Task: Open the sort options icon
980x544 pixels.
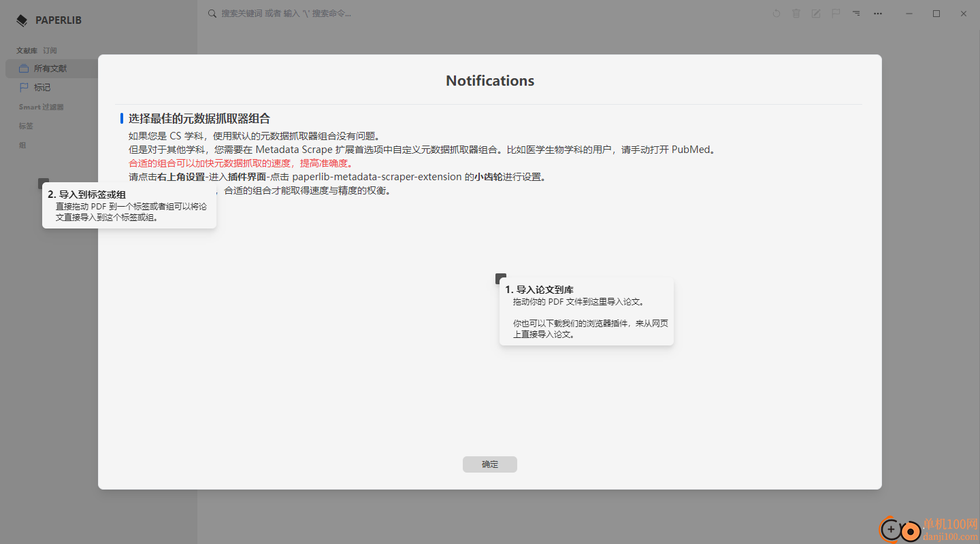Action: tap(856, 13)
